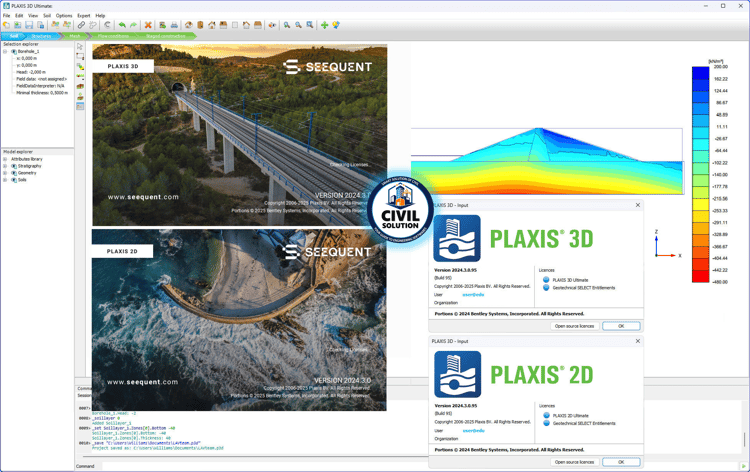Open the Soil menu
This screenshot has width=750, height=472.
47,15
